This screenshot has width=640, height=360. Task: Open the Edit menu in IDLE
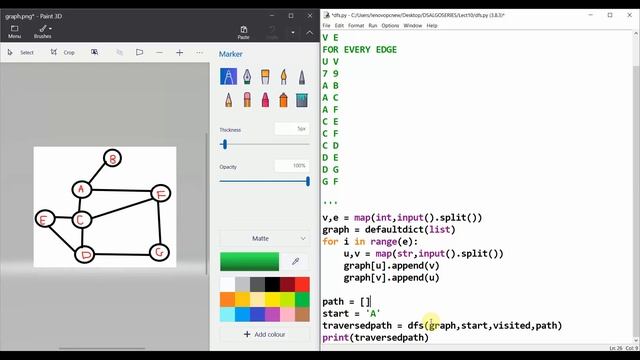coord(339,26)
